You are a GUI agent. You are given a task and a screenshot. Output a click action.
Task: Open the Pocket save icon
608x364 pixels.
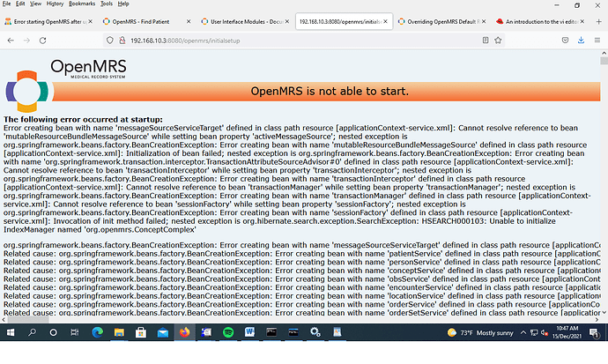[x=565, y=40]
